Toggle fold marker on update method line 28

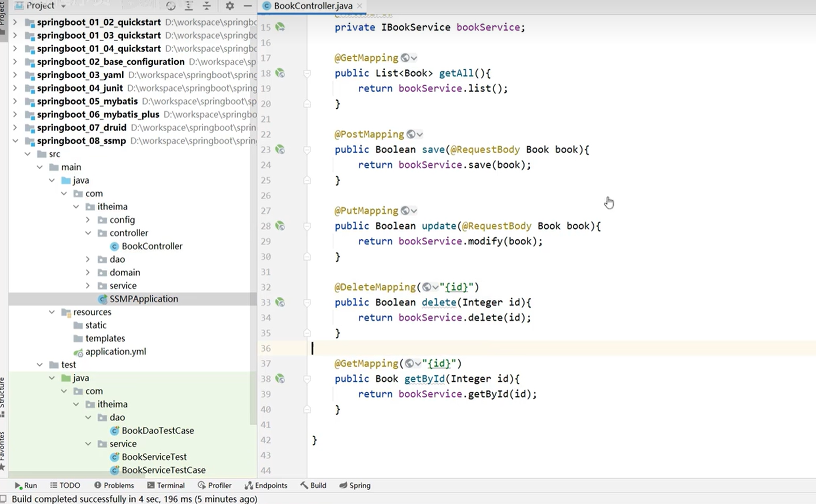pyautogui.click(x=307, y=226)
